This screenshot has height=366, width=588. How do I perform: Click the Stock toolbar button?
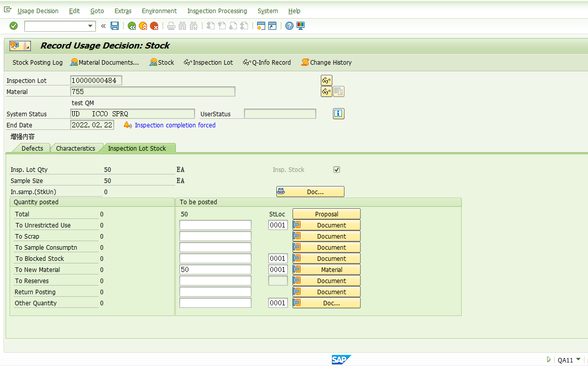[x=162, y=62]
